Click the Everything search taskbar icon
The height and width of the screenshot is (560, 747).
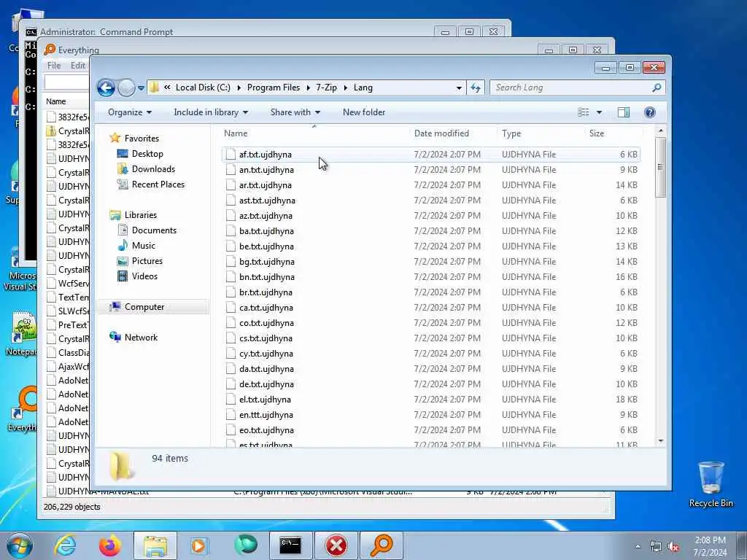point(382,545)
